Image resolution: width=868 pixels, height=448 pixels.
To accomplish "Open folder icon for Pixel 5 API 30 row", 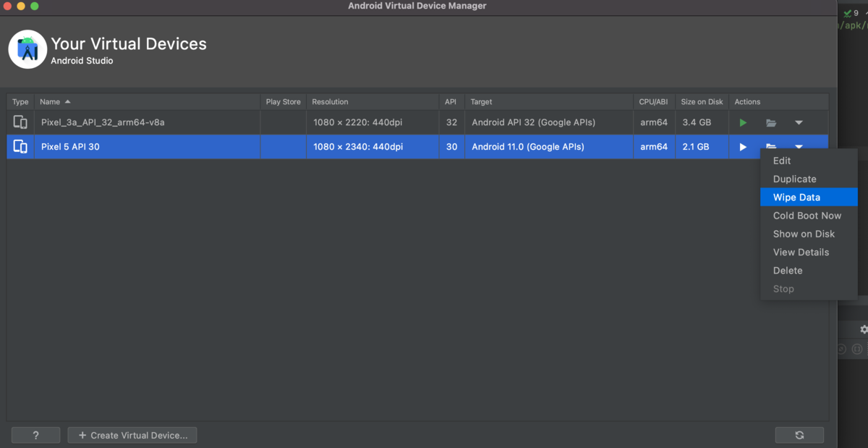I will click(x=771, y=147).
